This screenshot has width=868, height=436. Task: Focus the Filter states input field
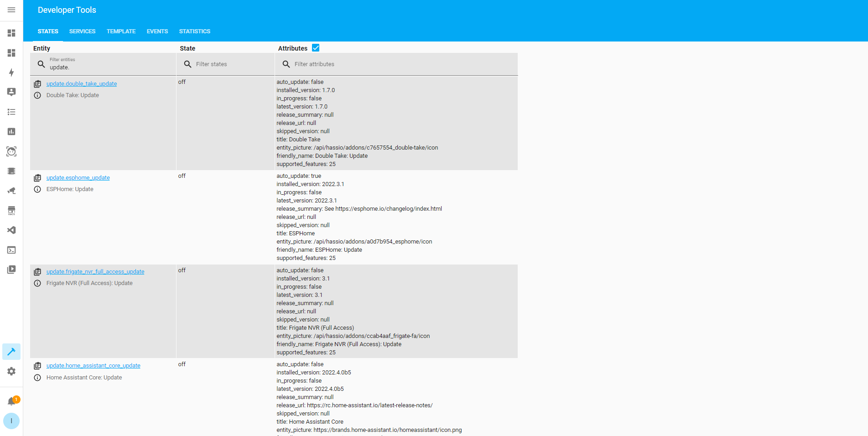pos(225,64)
